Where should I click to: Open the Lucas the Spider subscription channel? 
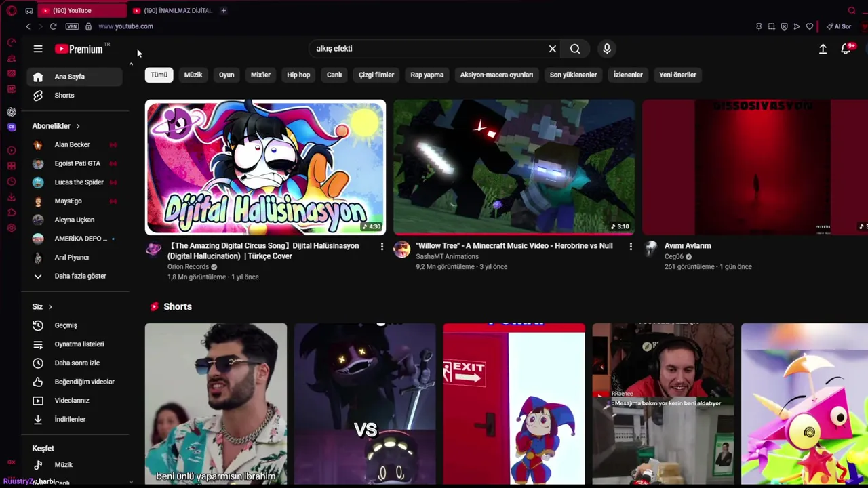point(75,182)
